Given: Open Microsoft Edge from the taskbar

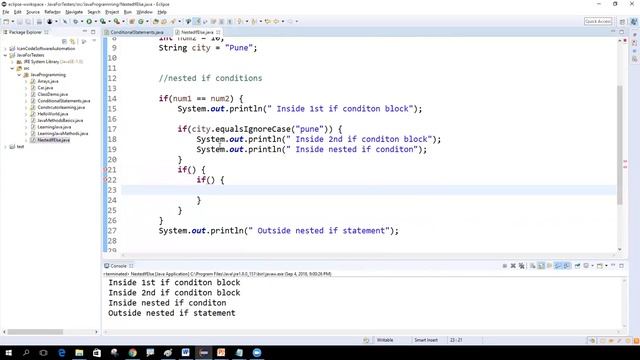Looking at the screenshot, I should 62,353.
